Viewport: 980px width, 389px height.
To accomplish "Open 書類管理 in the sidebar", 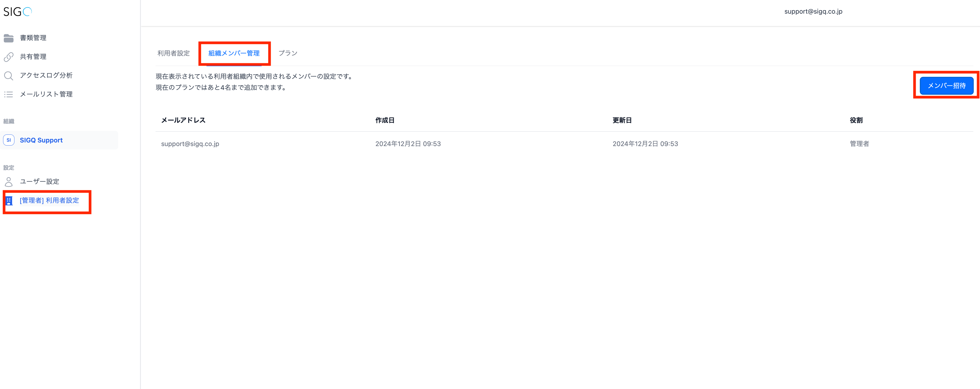I will pyautogui.click(x=33, y=38).
